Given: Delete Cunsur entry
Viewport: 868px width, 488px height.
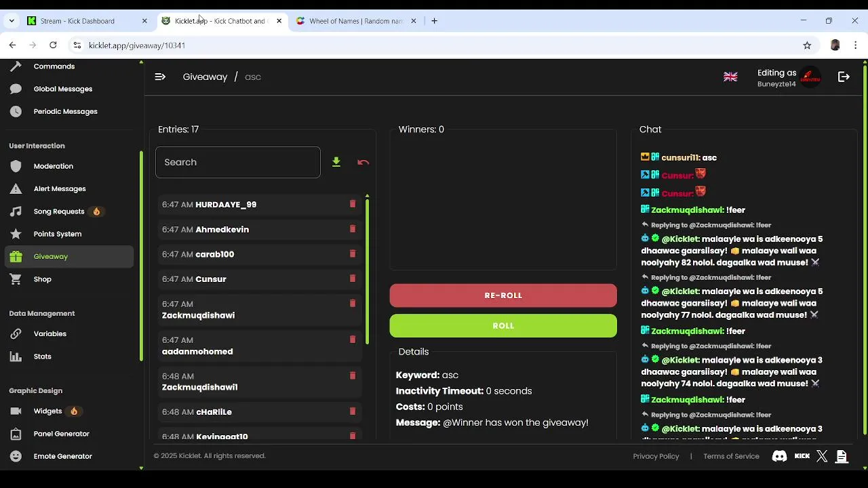Looking at the screenshot, I should pos(353,279).
